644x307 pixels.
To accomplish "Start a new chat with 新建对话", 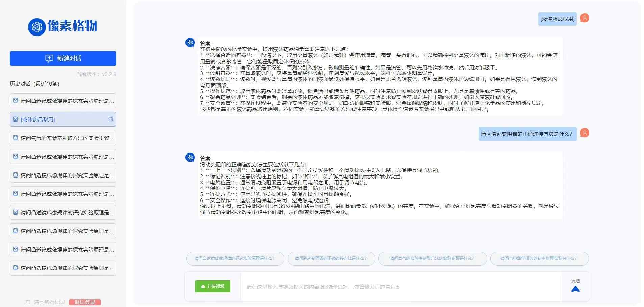I will (x=63, y=58).
